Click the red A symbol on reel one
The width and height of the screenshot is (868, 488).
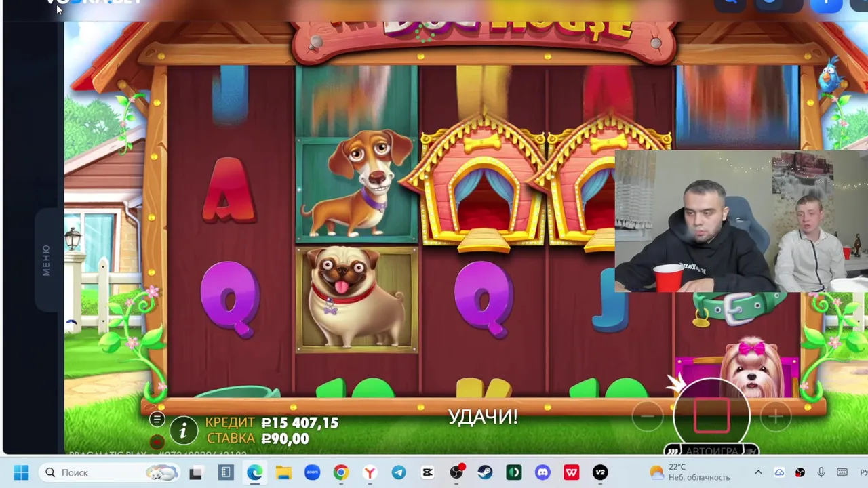(x=229, y=190)
